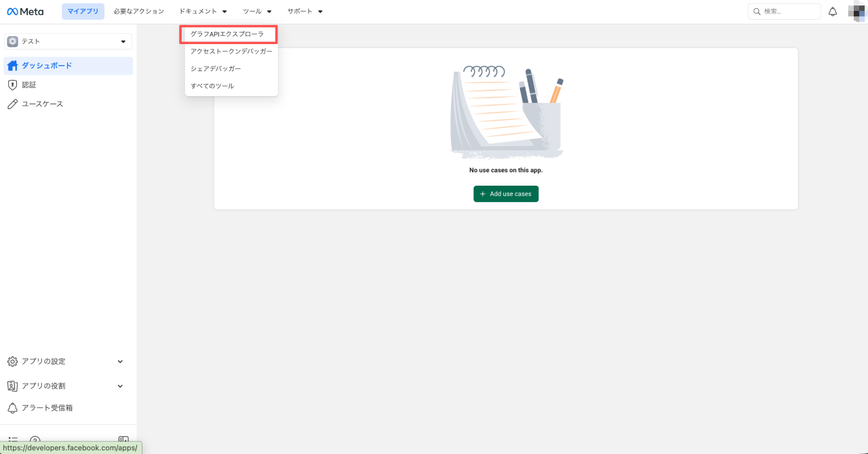
Task: Choose アクセストークンデバッガー menu entry
Action: tap(231, 51)
